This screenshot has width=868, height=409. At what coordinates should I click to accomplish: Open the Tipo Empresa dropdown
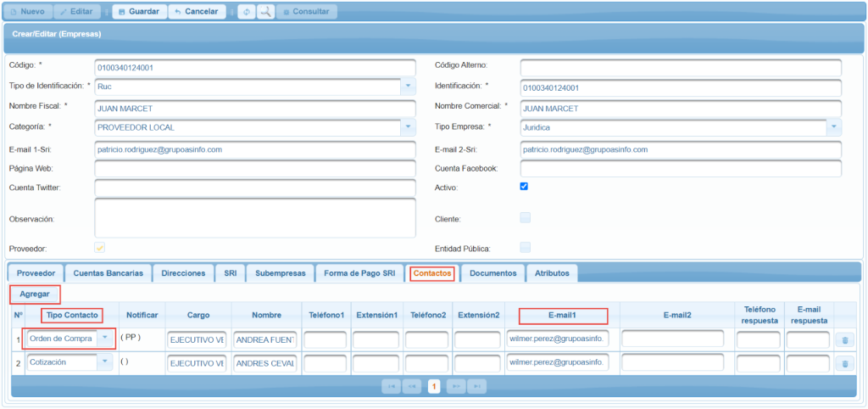click(x=834, y=127)
